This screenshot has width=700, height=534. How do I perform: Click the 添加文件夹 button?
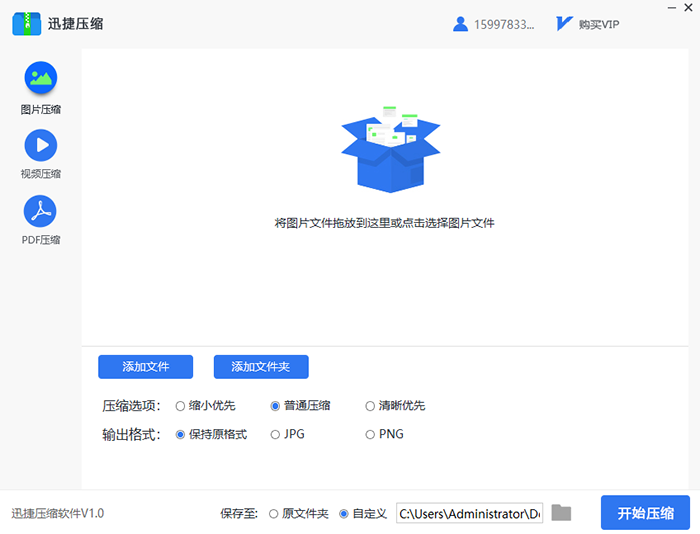pyautogui.click(x=261, y=367)
